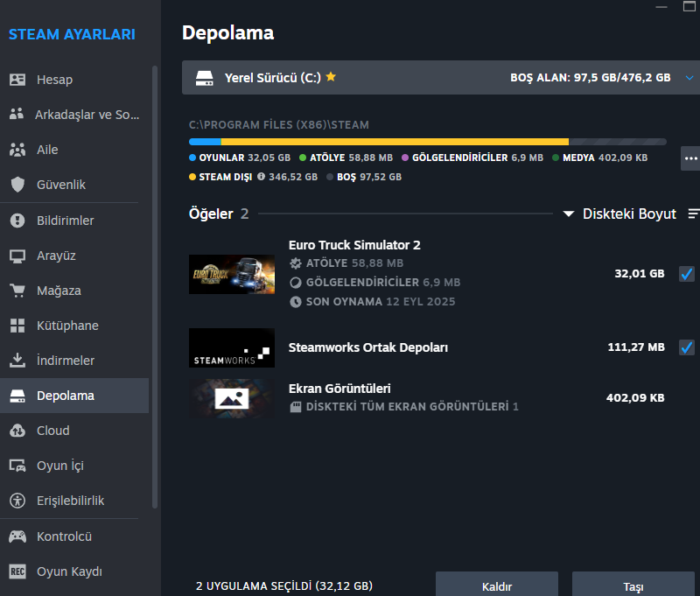Click the Erişilebilirlik accessibility icon
This screenshot has width=700, height=596.
(17, 501)
